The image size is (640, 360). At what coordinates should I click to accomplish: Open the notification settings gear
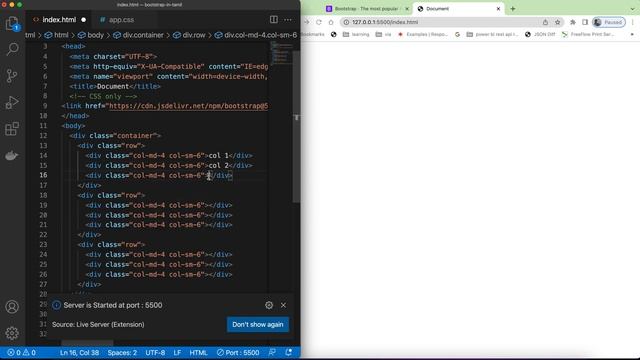point(269,305)
